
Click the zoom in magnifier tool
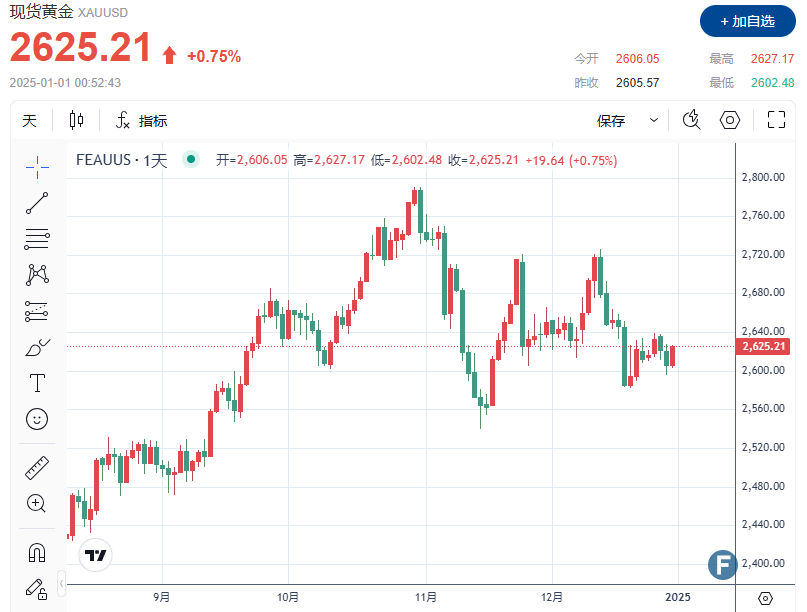click(x=37, y=503)
